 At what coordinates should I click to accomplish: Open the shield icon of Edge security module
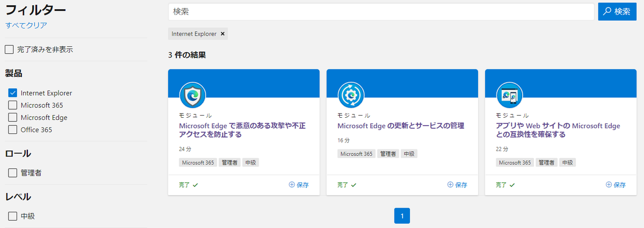(x=192, y=95)
